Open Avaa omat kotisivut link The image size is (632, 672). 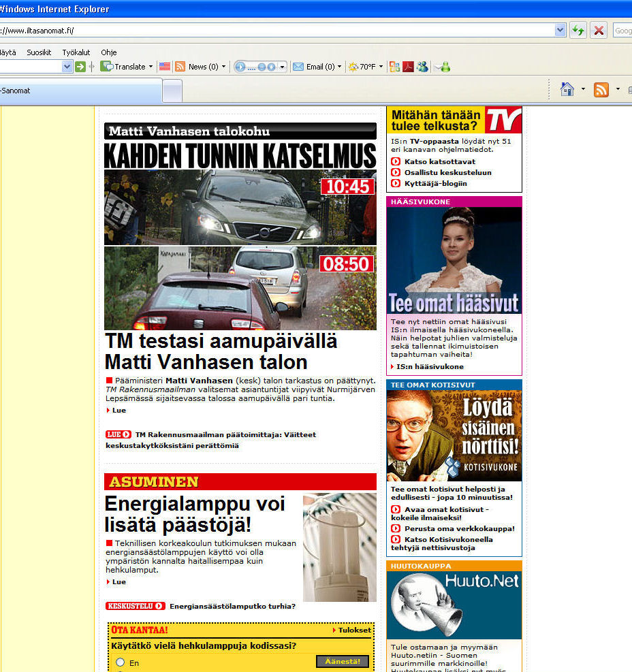tap(440, 513)
